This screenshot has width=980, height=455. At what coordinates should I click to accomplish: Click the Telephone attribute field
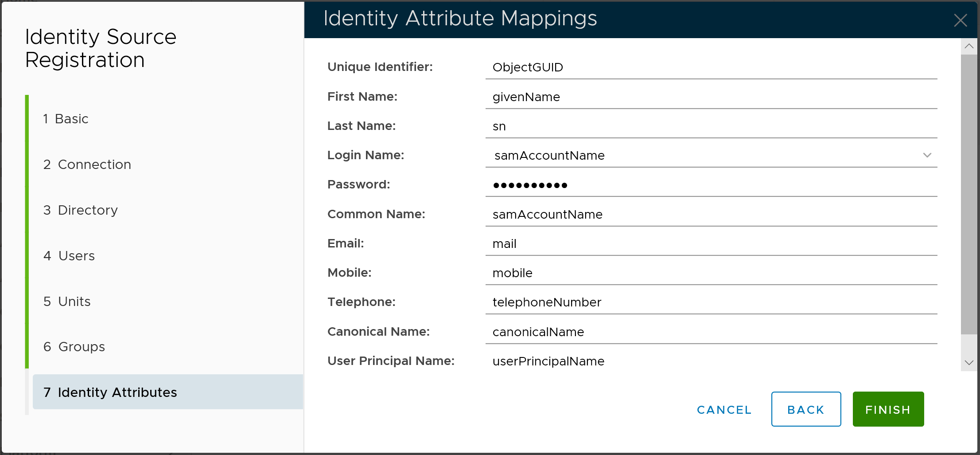[711, 302]
